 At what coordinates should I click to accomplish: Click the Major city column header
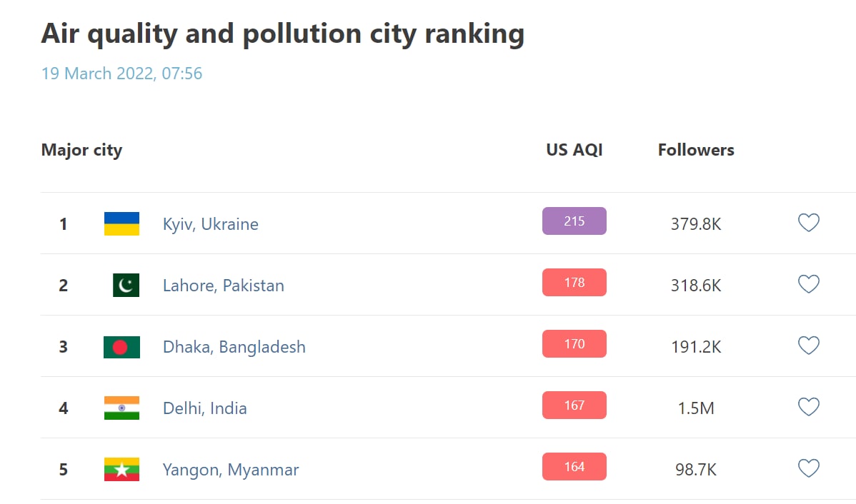tap(81, 151)
